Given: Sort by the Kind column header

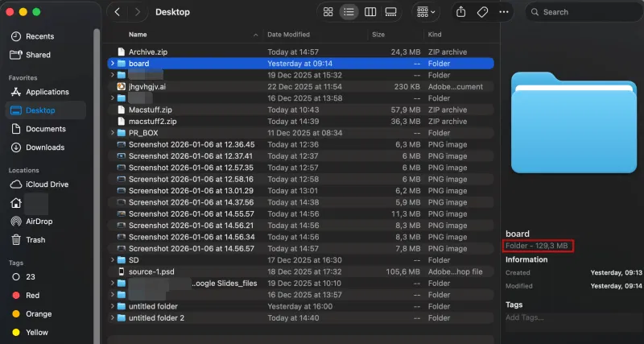Looking at the screenshot, I should coord(435,35).
